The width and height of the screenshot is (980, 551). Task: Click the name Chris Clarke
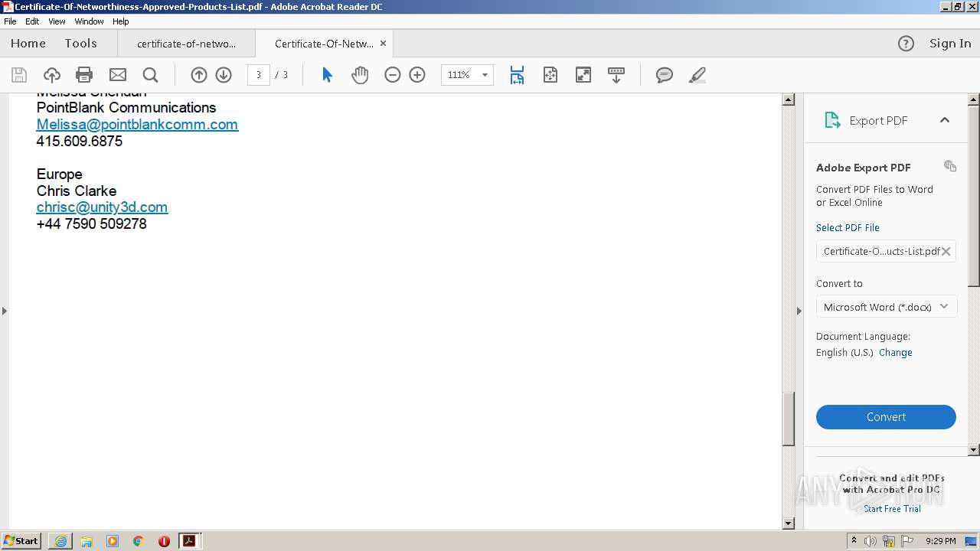point(77,191)
